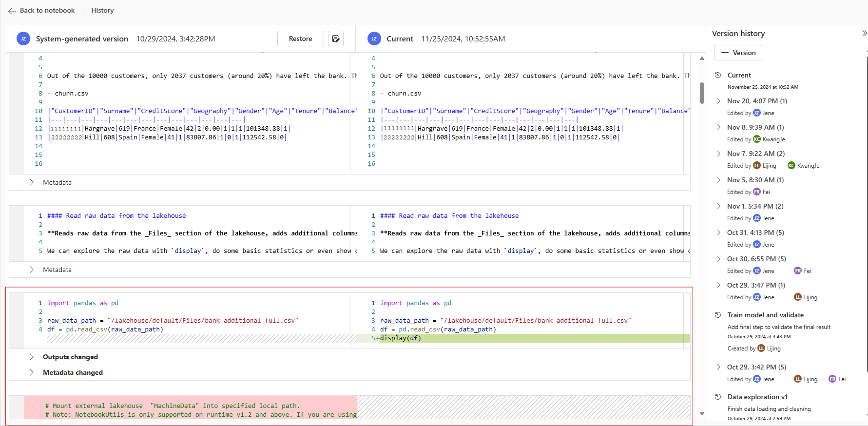Expand the Metadata changed section
The width and height of the screenshot is (868, 426).
pos(32,372)
